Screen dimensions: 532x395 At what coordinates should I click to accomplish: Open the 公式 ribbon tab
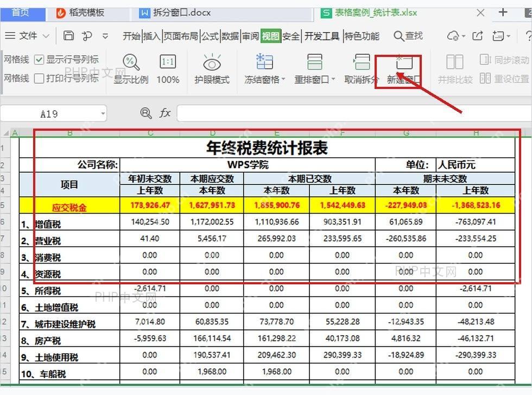coord(210,36)
